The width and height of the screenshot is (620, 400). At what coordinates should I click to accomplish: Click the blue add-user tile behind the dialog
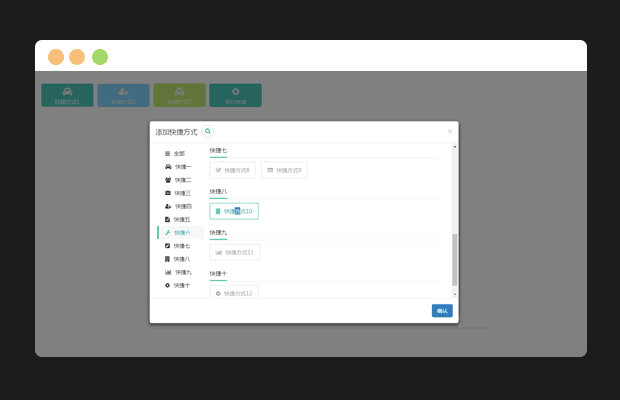tap(123, 95)
